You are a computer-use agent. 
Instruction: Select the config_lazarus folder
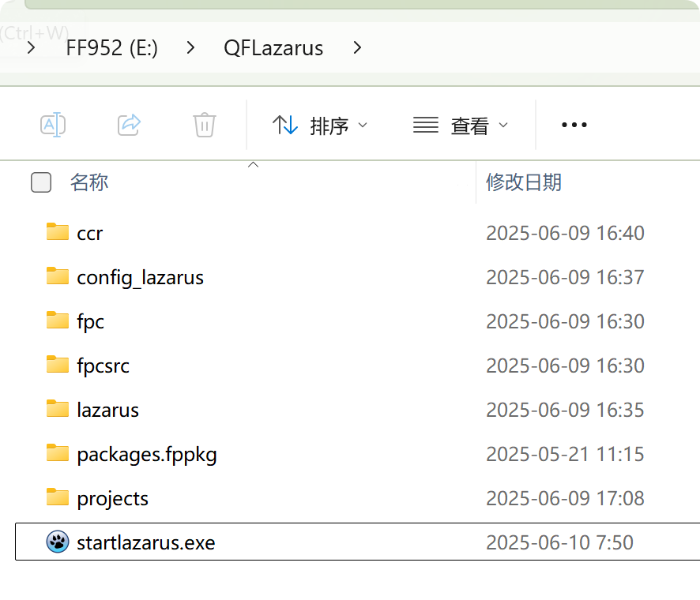(140, 277)
